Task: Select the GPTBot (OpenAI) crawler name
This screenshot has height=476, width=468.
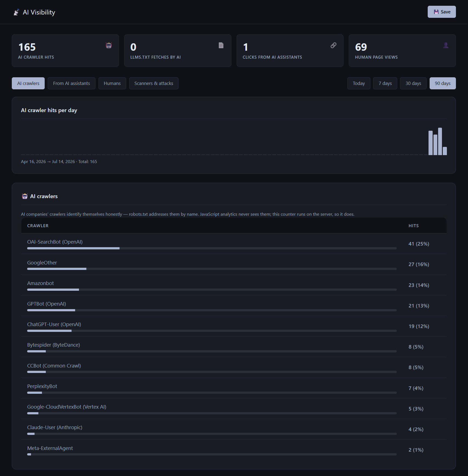Action: [47, 304]
